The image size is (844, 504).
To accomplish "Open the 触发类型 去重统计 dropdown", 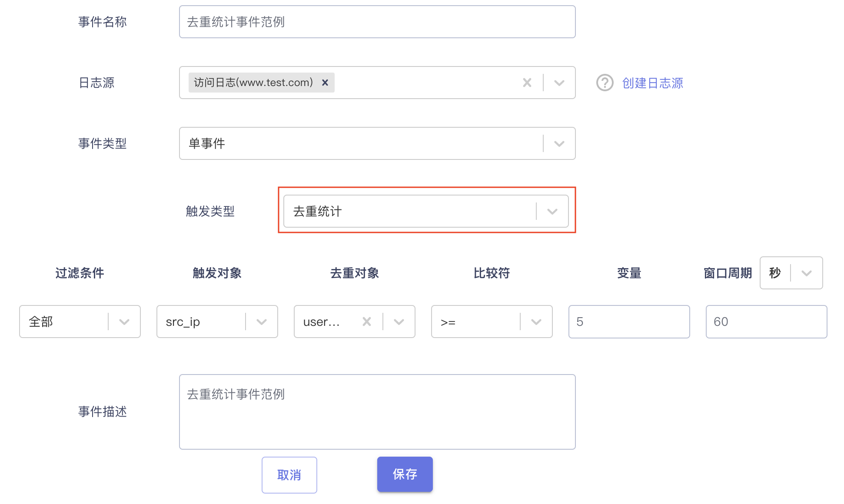I will [426, 211].
